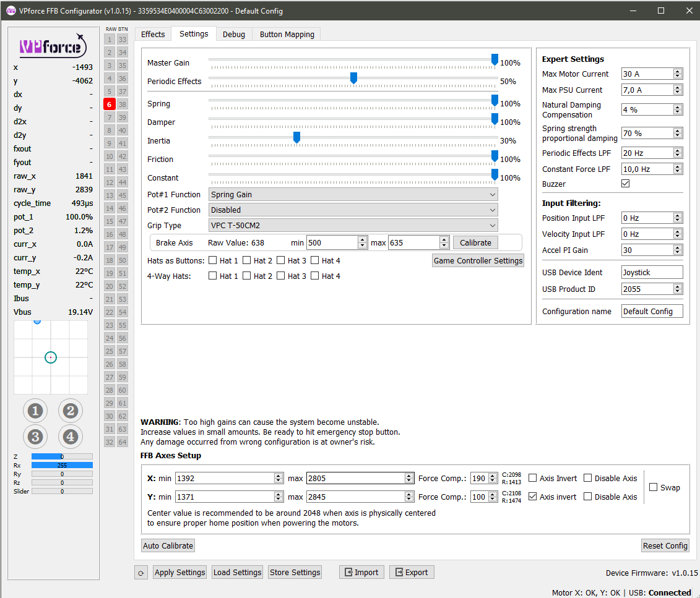Uncheck the Buzzer option

tap(625, 183)
